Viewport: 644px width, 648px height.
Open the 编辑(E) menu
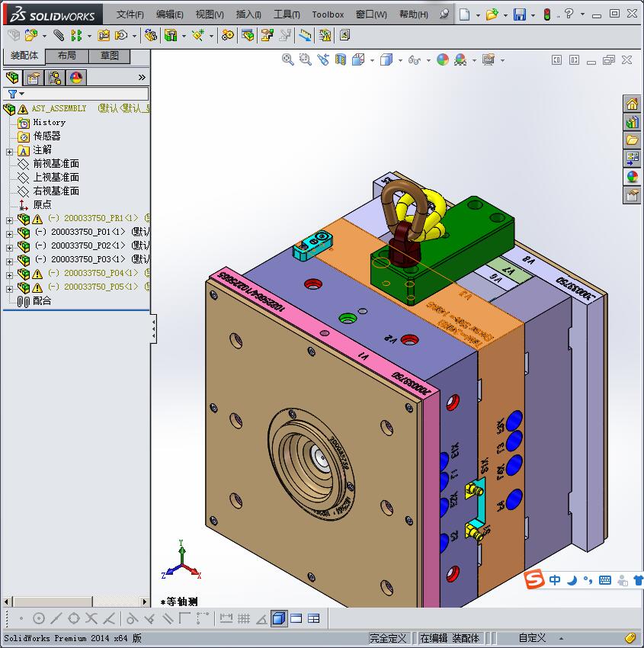pos(169,14)
